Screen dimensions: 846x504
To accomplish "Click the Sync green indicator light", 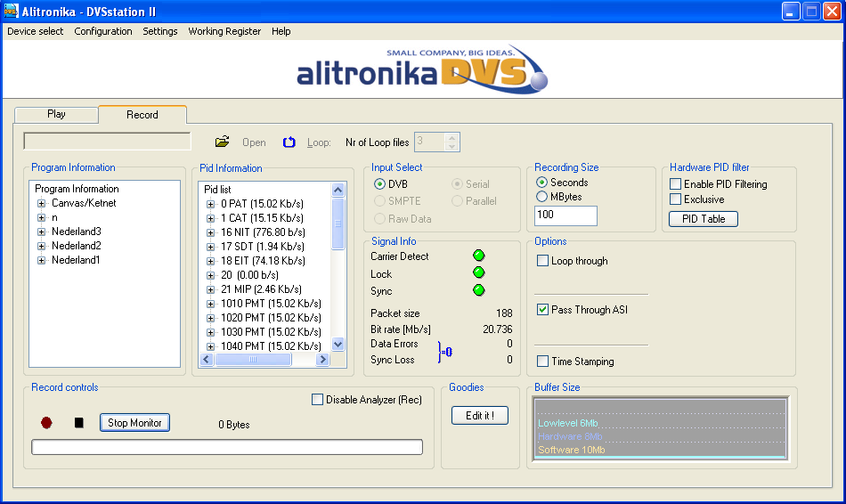I will coord(478,290).
